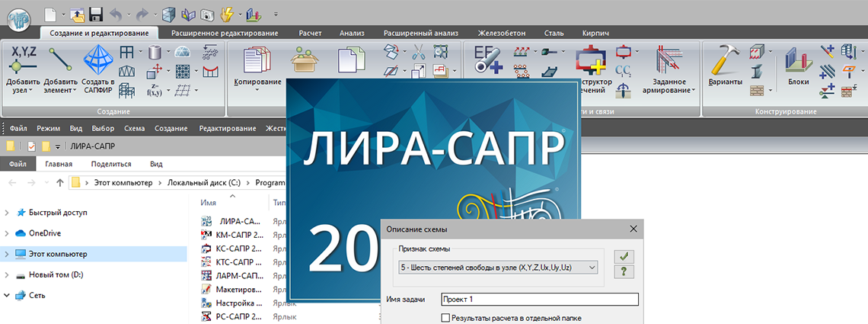Expand Быстрый доступ in navigation tree

(8, 213)
